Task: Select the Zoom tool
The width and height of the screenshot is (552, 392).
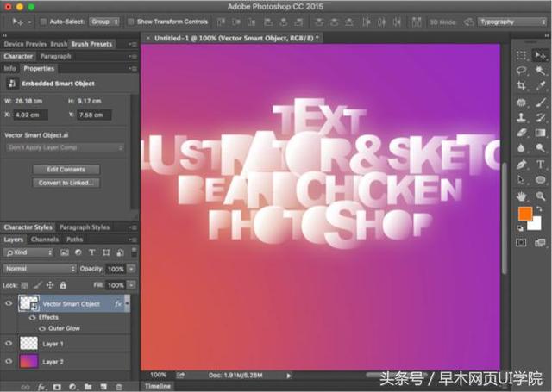Action: pos(541,196)
